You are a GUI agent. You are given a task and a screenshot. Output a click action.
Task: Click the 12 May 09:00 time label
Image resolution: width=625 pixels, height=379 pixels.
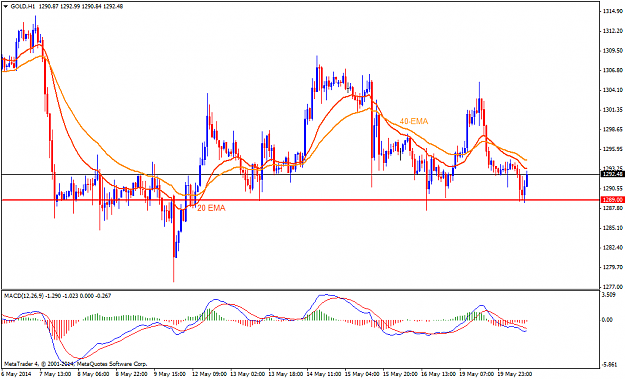[209, 375]
